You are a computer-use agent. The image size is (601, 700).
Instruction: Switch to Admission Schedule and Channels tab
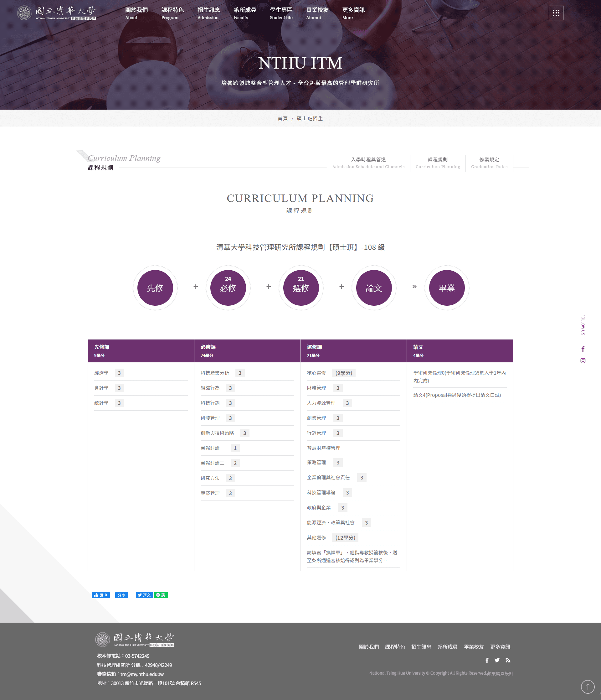[368, 163]
